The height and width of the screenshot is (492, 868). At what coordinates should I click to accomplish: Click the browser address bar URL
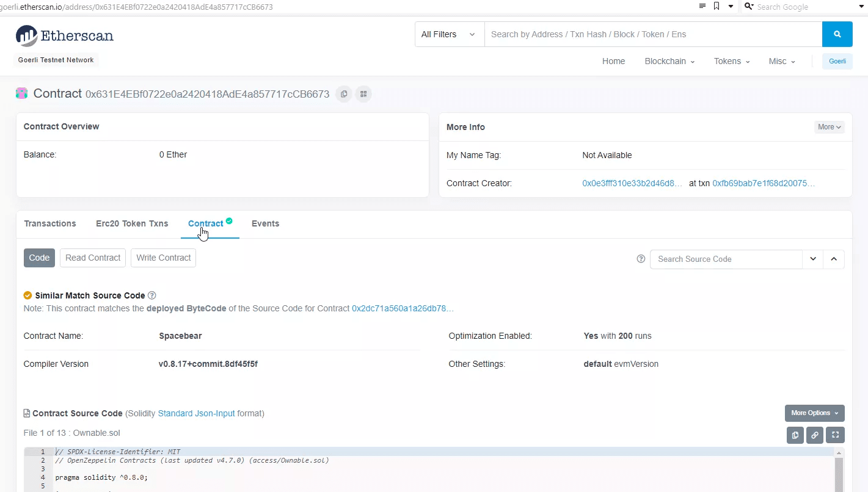click(136, 7)
